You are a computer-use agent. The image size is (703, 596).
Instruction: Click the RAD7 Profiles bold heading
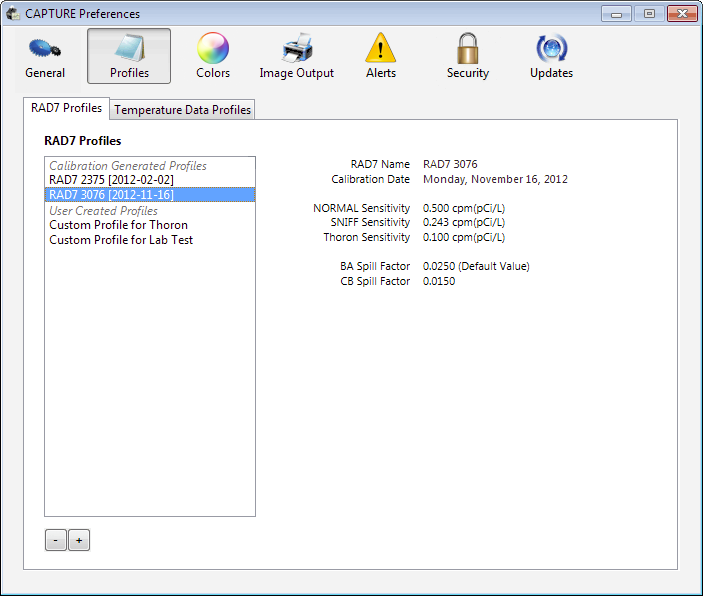(x=82, y=141)
